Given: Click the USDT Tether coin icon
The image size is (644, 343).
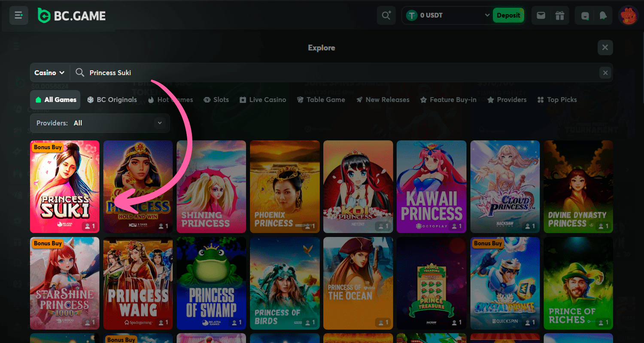Looking at the screenshot, I should point(412,15).
